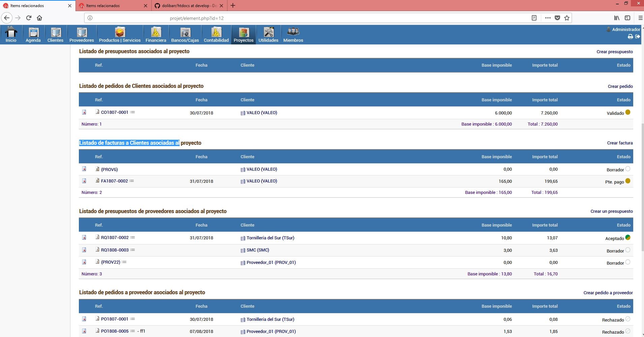Open the Utilidades module

coord(268,34)
